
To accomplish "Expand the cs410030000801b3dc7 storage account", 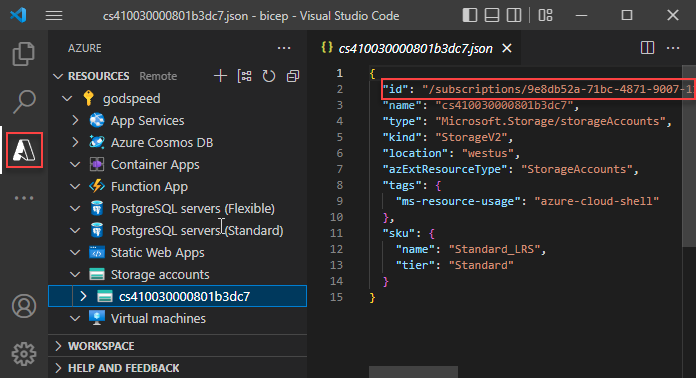I will coord(83,296).
